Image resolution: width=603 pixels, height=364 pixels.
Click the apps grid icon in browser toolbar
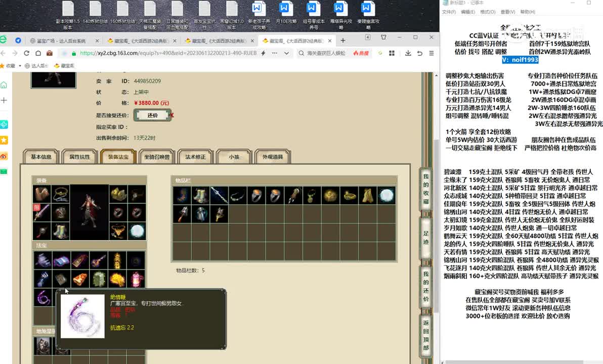click(x=392, y=53)
